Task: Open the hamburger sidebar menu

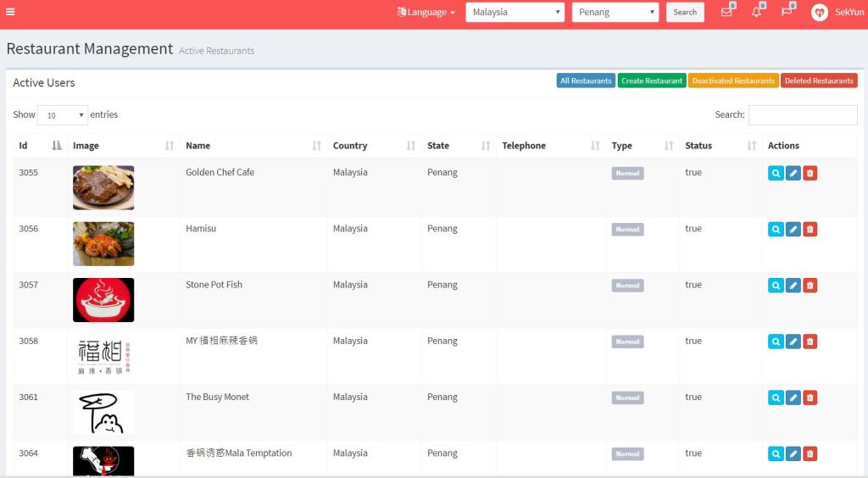Action: click(10, 12)
